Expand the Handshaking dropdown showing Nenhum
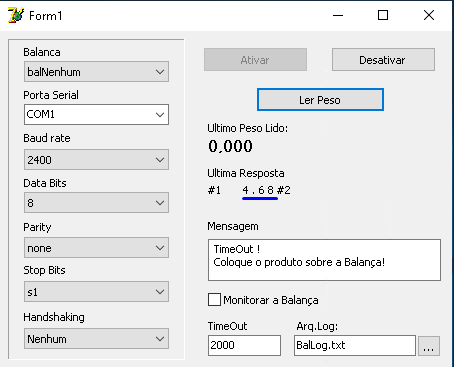Viewport: 454px width, 367px height. (x=96, y=339)
